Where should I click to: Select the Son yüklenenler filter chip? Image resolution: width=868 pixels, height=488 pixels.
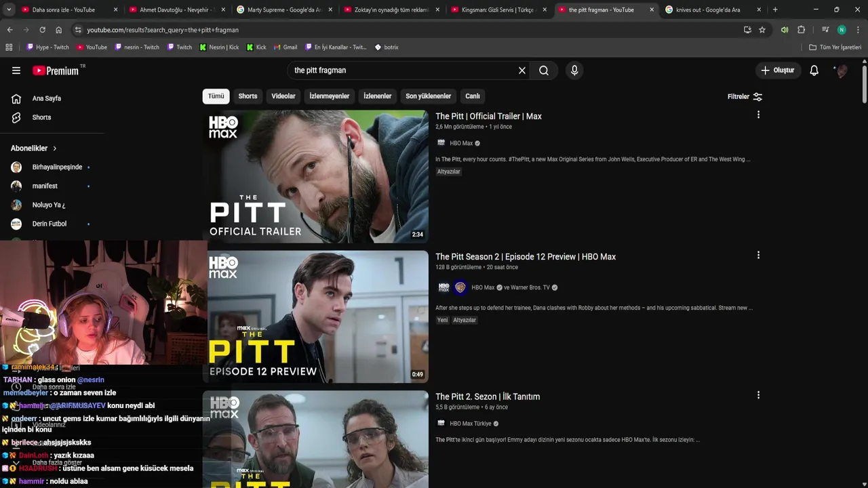coord(429,96)
